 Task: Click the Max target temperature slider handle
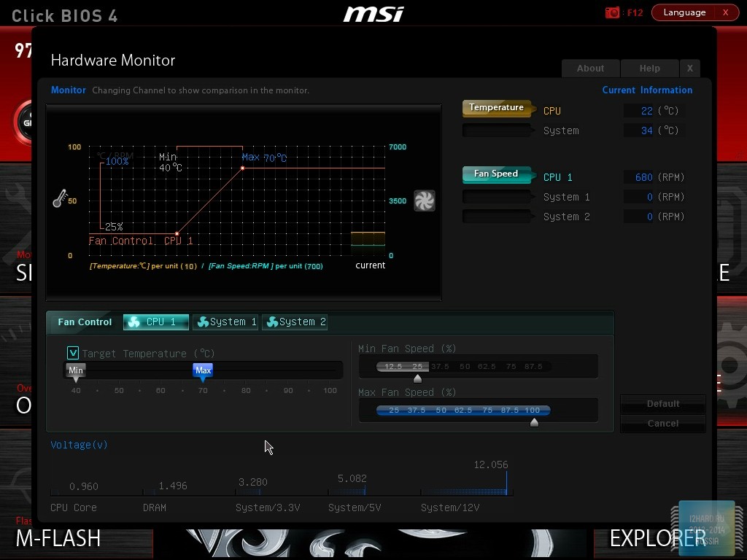point(203,373)
